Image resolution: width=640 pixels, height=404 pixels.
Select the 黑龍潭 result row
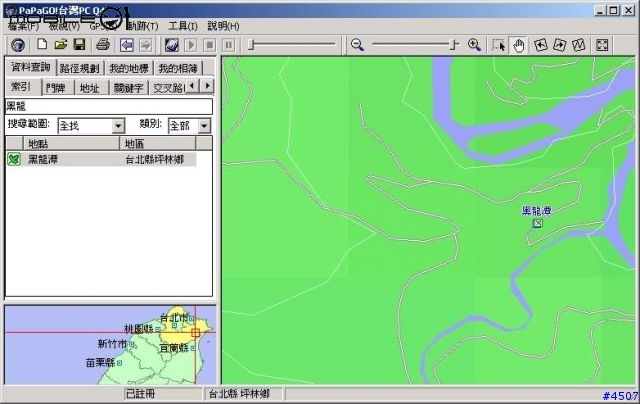(x=101, y=159)
